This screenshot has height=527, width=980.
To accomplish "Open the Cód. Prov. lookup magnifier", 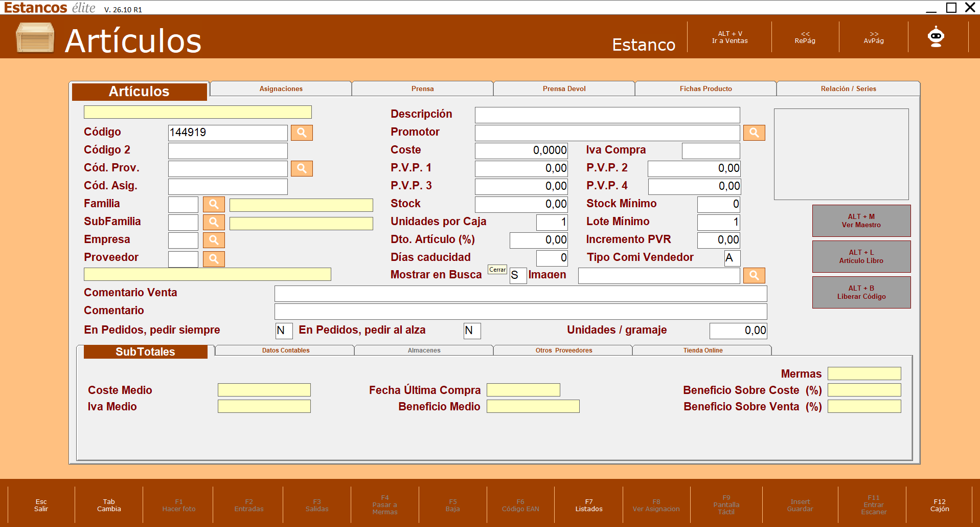I will click(x=302, y=168).
